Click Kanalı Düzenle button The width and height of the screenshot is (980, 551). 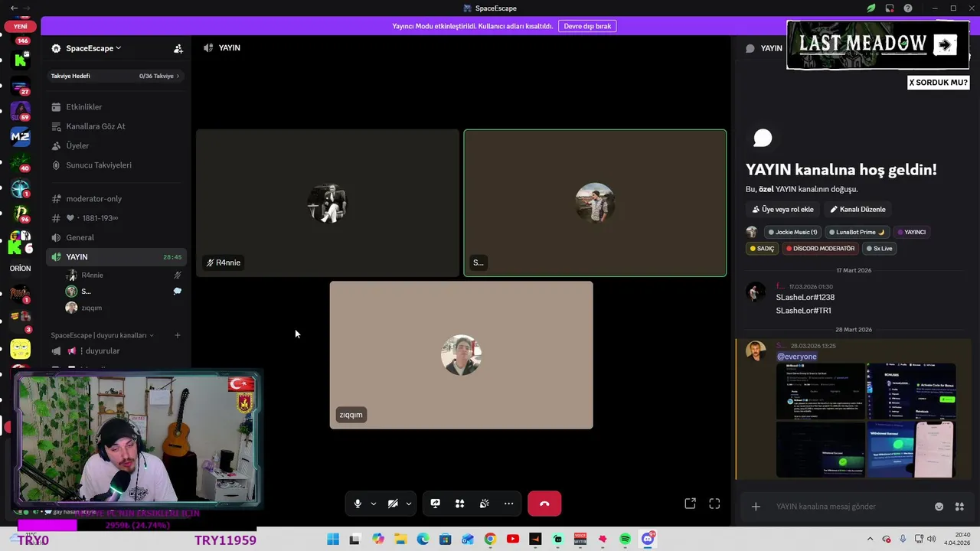click(857, 209)
